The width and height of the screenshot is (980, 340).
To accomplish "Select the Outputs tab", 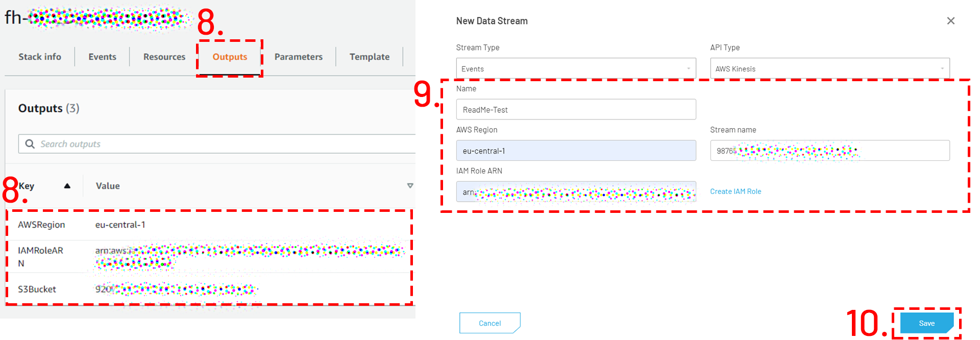I will tap(230, 57).
